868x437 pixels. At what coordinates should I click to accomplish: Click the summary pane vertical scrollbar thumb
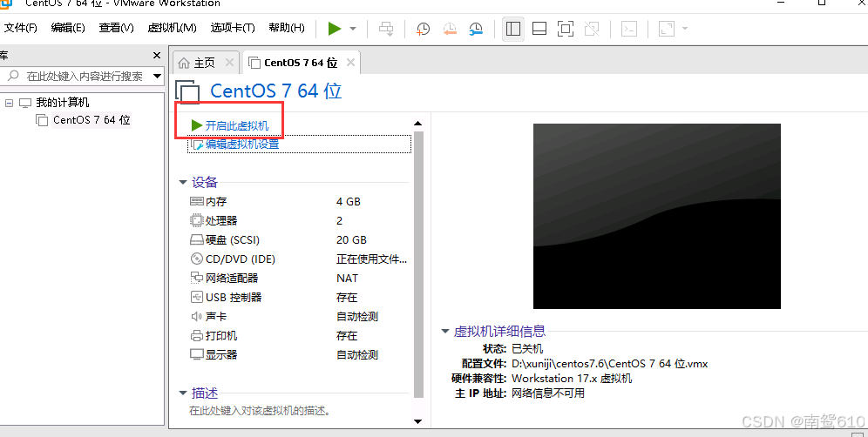(418, 265)
